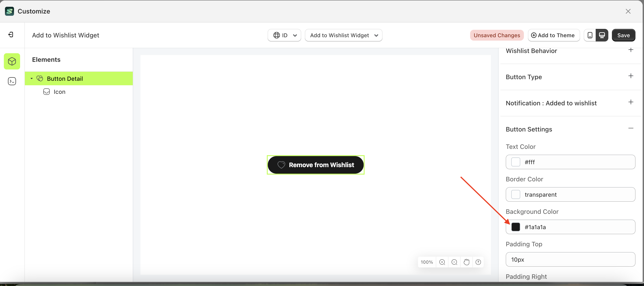Switch preview to mobile view
The image size is (644, 286).
590,35
